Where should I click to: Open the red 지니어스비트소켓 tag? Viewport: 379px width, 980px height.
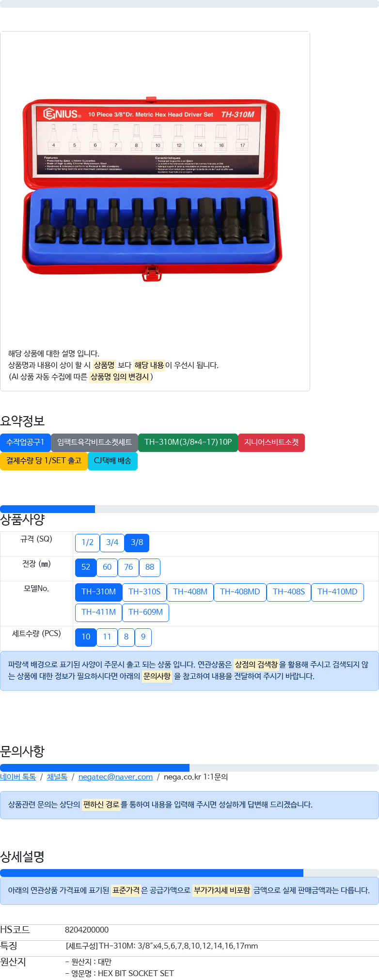point(271,442)
